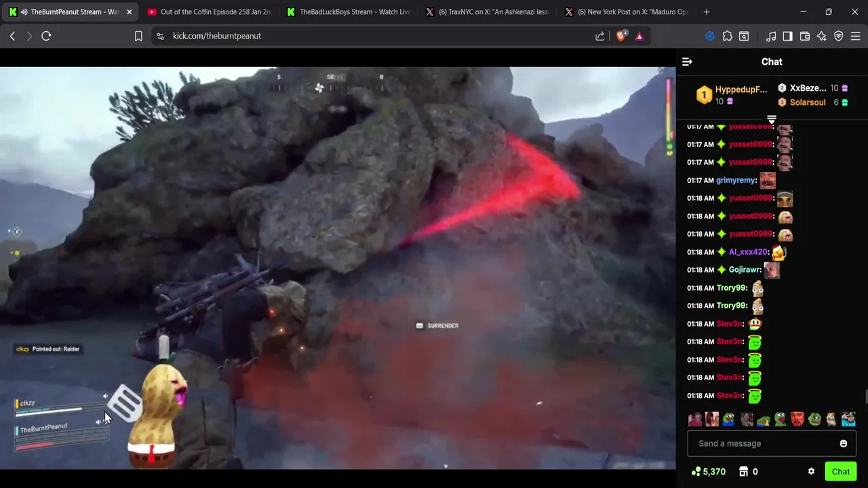The image size is (868, 488).
Task: Mute the TheBurntPeanut Stream tab audio
Action: coord(24,12)
